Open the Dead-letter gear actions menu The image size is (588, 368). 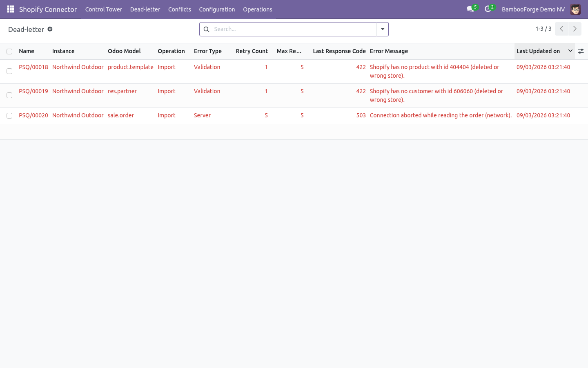pyautogui.click(x=50, y=29)
